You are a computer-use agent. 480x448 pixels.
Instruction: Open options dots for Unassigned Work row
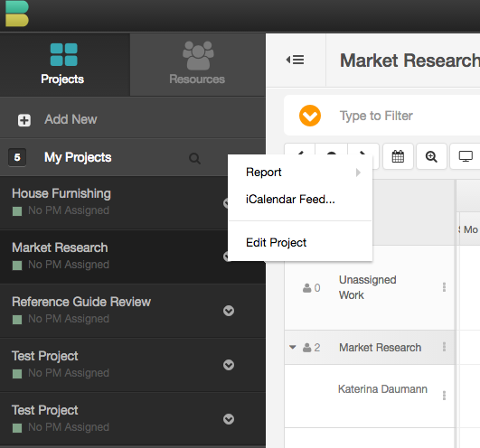444,287
